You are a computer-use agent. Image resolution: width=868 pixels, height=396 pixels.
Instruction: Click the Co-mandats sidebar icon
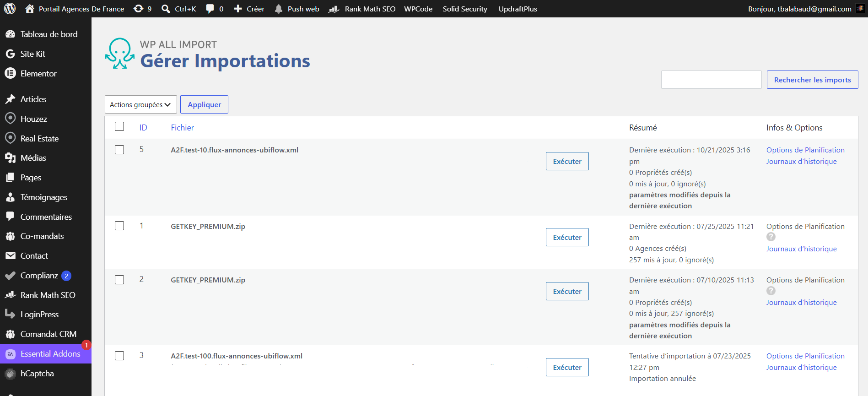10,236
